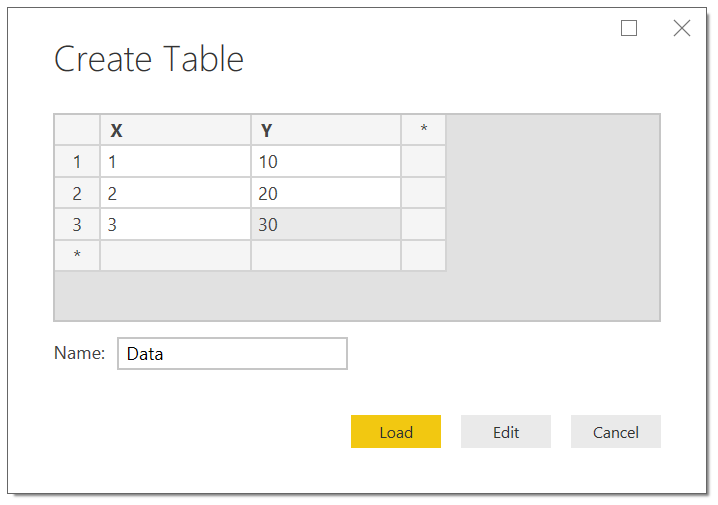718x505 pixels.
Task: Select the empty X cell in new row
Action: [x=175, y=255]
